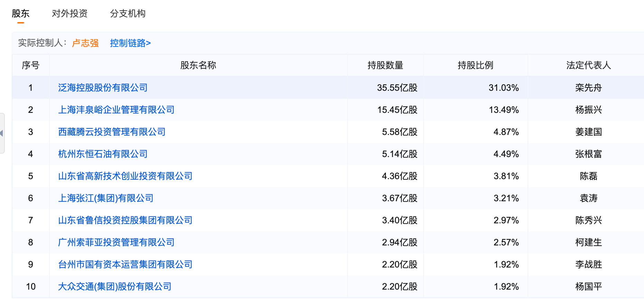Open shareholder 上海张江(集团)有限公司

[x=106, y=198]
